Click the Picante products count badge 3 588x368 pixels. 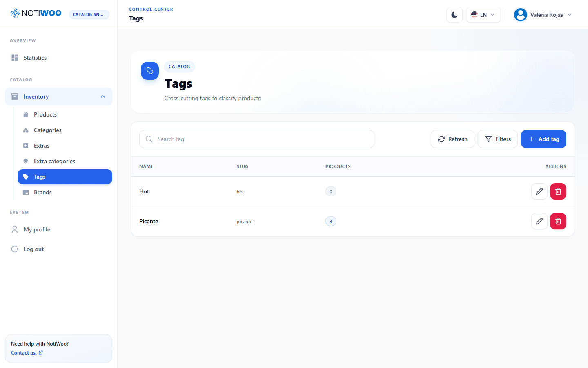tap(331, 221)
